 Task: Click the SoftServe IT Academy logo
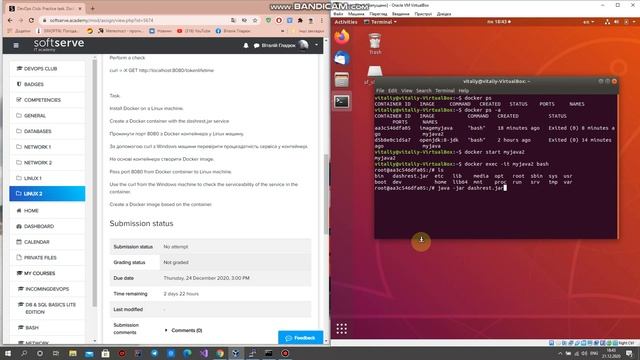coord(59,45)
